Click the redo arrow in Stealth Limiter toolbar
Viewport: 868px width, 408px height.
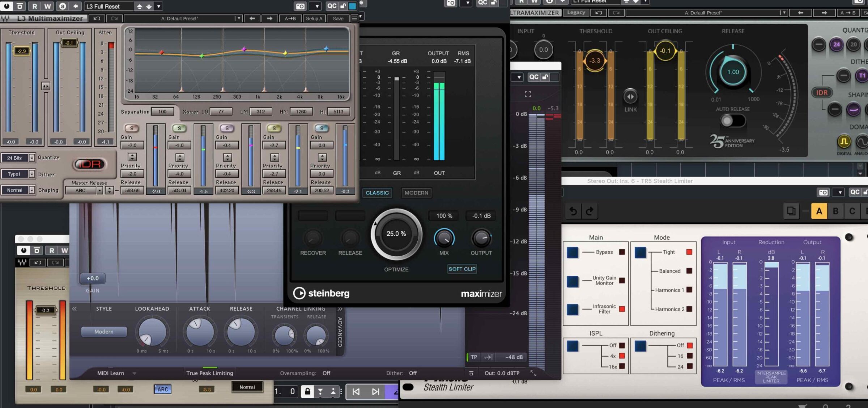[x=590, y=211]
